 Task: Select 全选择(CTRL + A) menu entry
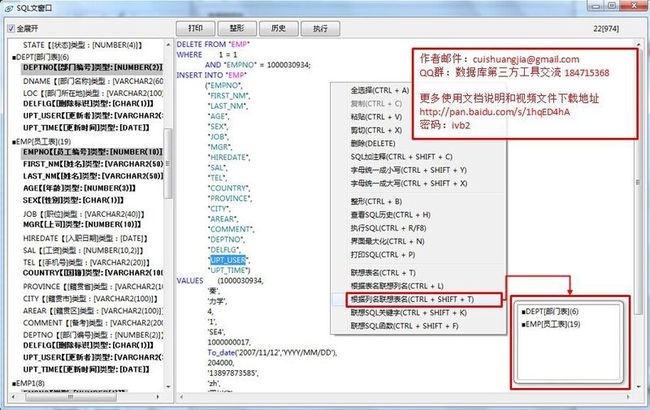coord(380,90)
